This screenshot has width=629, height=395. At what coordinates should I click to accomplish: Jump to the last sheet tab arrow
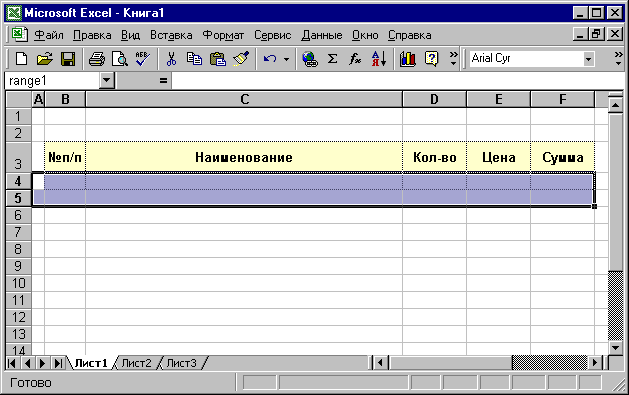(x=58, y=363)
